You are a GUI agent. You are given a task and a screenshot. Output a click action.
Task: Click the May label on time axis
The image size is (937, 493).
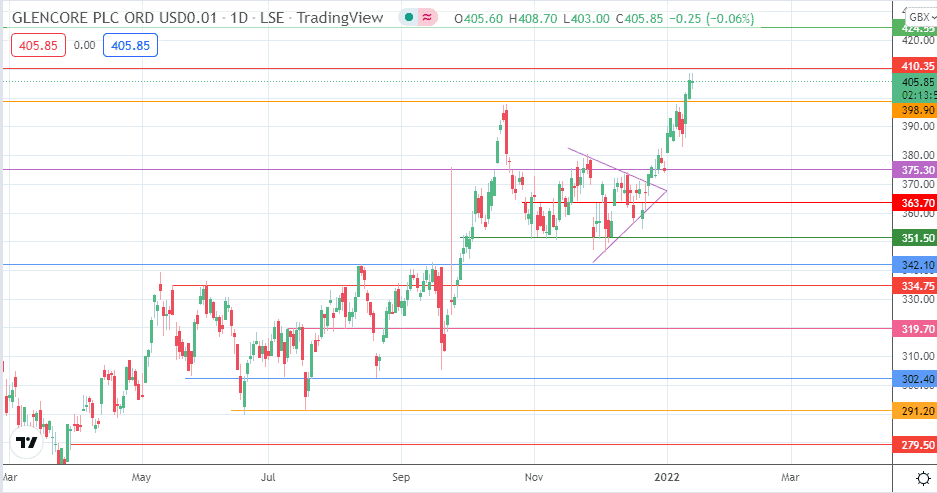[141, 477]
